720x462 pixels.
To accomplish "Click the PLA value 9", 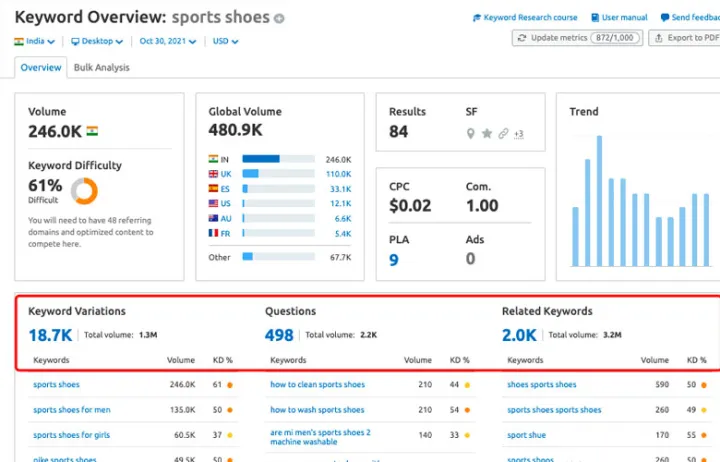I will point(394,260).
